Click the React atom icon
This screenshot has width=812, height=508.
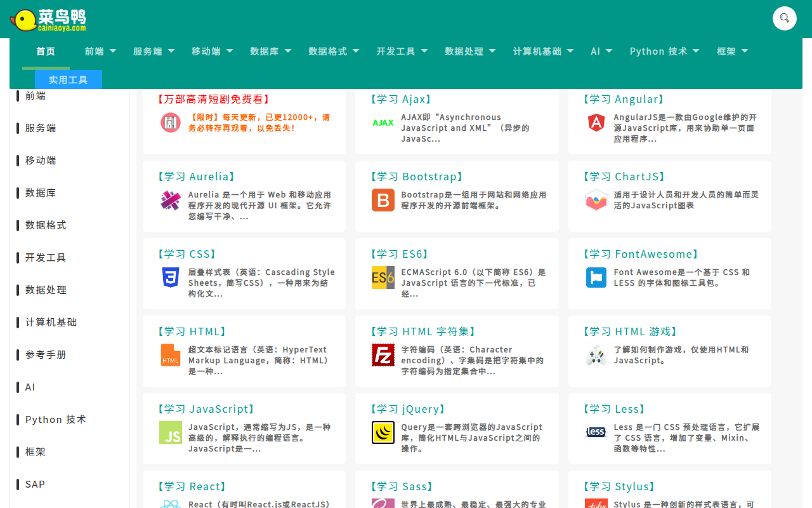[171, 504]
